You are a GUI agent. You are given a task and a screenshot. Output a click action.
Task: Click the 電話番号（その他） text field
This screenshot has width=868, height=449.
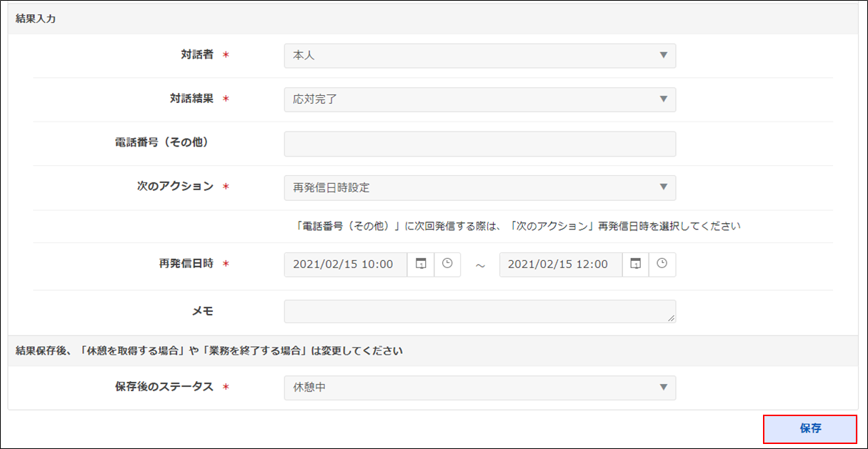[x=479, y=144]
